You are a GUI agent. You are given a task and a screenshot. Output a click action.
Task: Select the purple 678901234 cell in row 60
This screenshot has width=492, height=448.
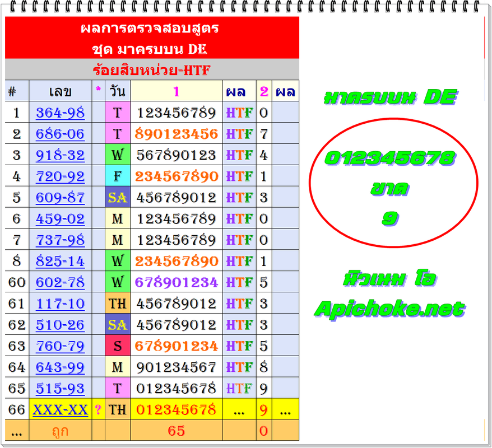tap(177, 282)
